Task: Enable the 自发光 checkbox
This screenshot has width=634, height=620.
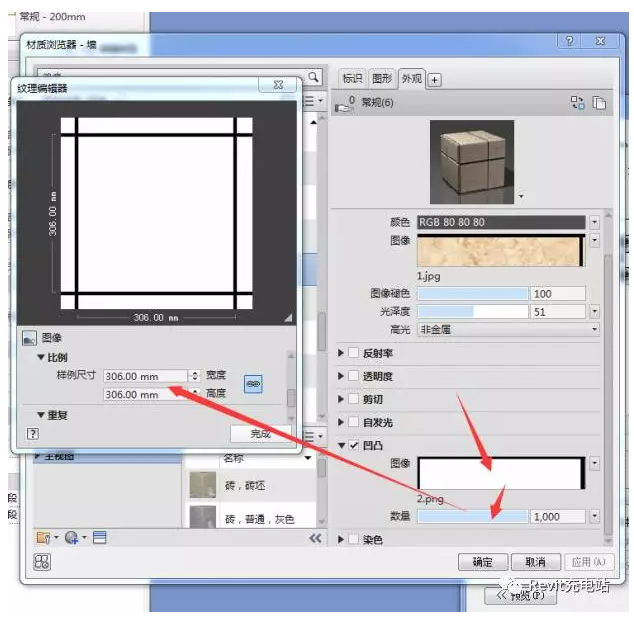Action: pos(353,422)
